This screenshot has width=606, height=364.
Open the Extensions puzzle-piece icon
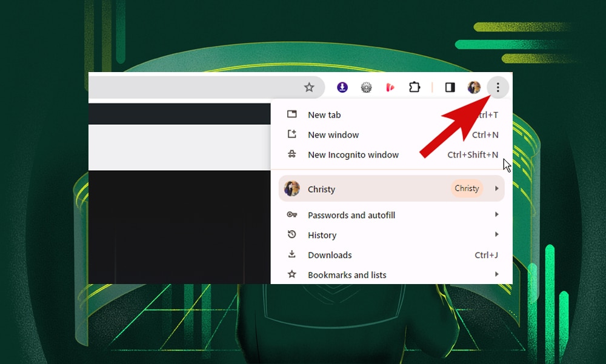415,87
